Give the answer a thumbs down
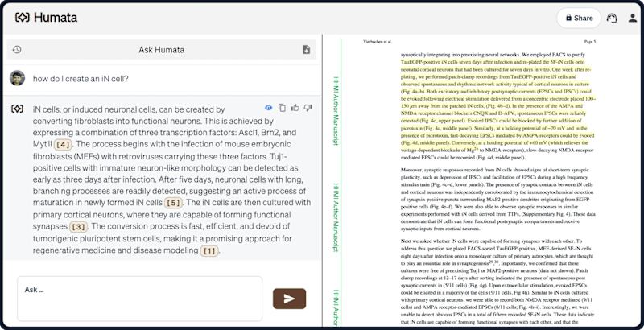Image resolution: width=644 pixels, height=330 pixels. 308,108
